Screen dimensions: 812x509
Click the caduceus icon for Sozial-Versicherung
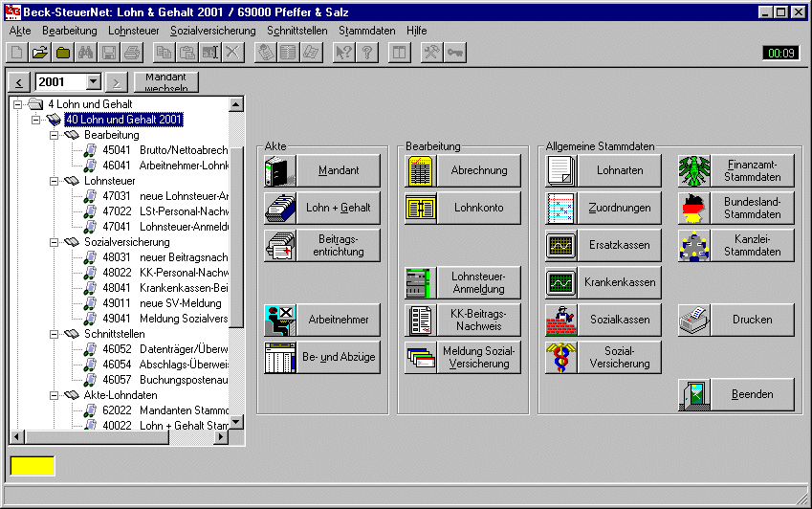(561, 357)
